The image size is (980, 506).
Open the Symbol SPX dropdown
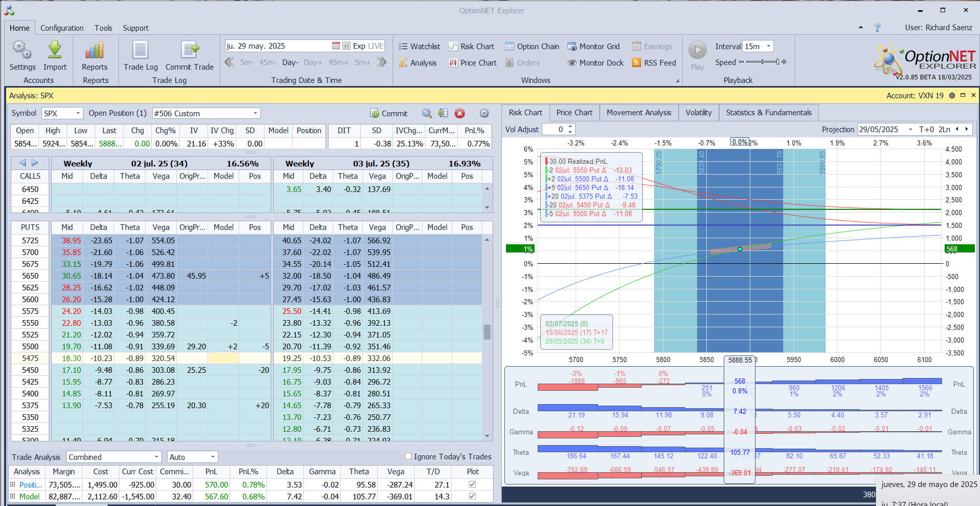[78, 113]
